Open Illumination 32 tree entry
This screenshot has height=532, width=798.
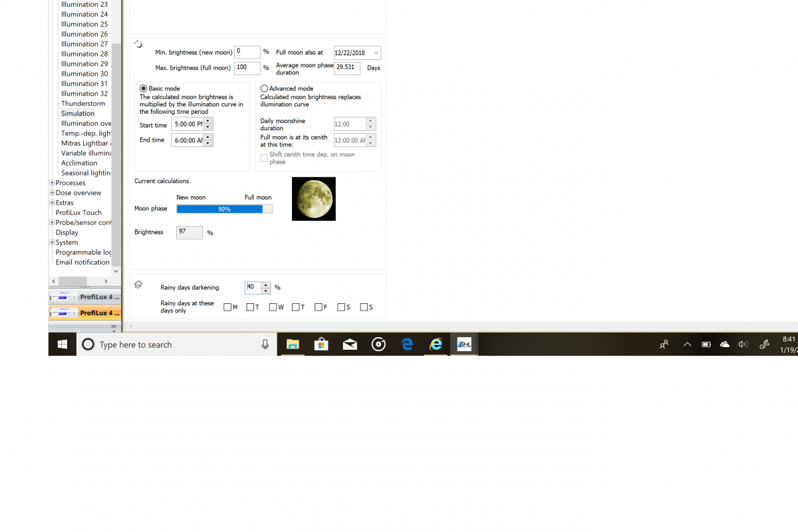(x=84, y=94)
